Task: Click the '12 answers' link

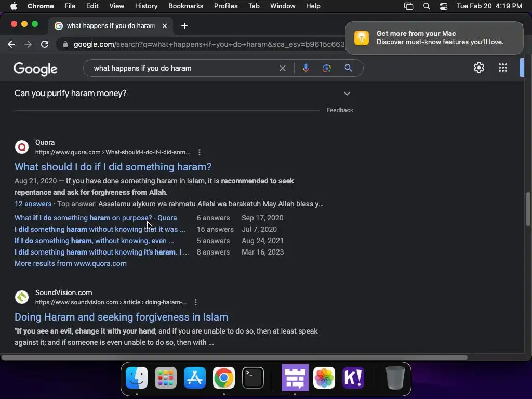Action: coord(33,204)
